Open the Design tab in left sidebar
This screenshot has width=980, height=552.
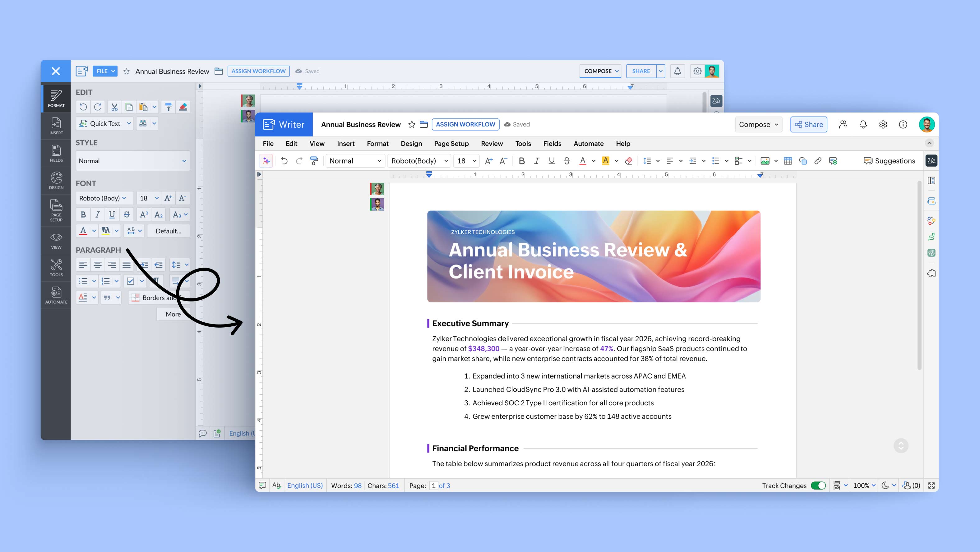coord(56,180)
